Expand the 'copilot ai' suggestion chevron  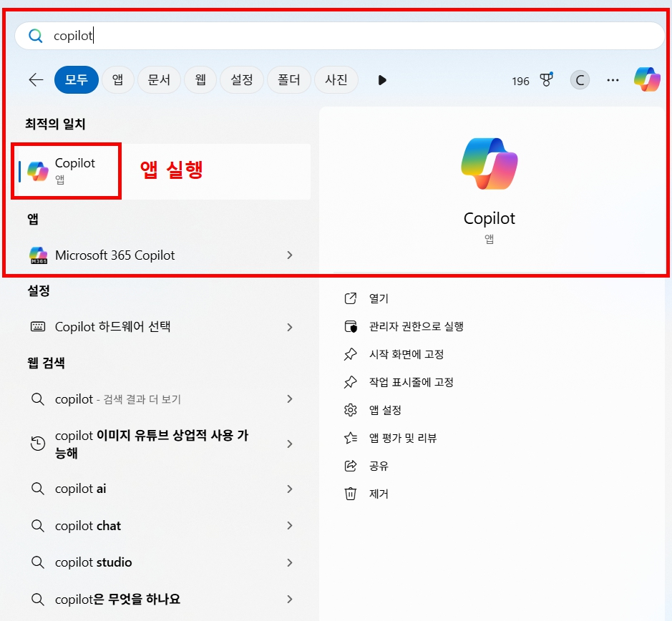[x=290, y=489]
